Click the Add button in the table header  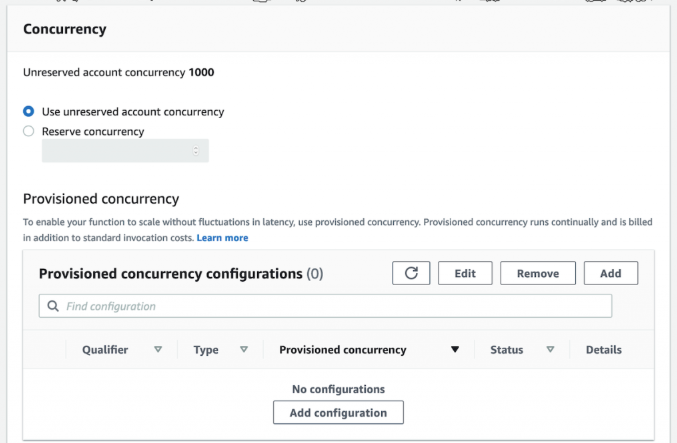[610, 273]
